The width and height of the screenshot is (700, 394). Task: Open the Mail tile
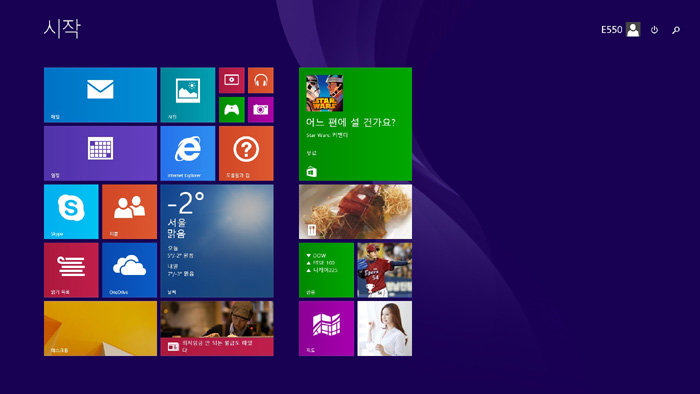pyautogui.click(x=100, y=95)
